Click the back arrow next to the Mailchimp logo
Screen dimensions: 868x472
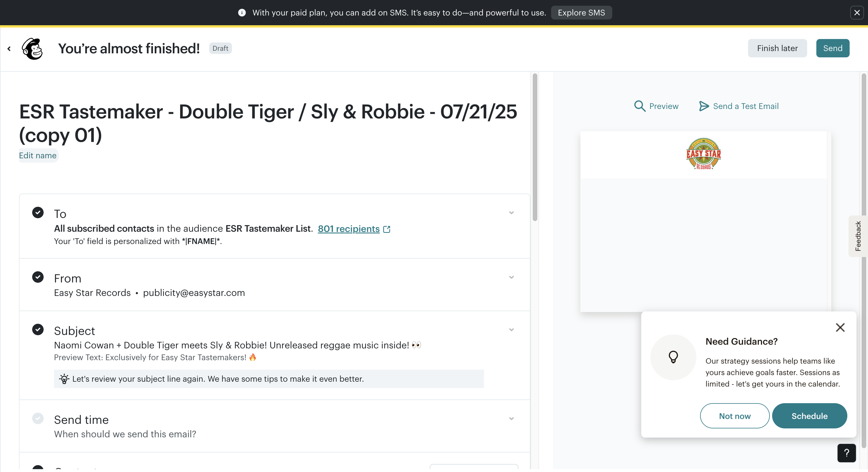click(9, 48)
